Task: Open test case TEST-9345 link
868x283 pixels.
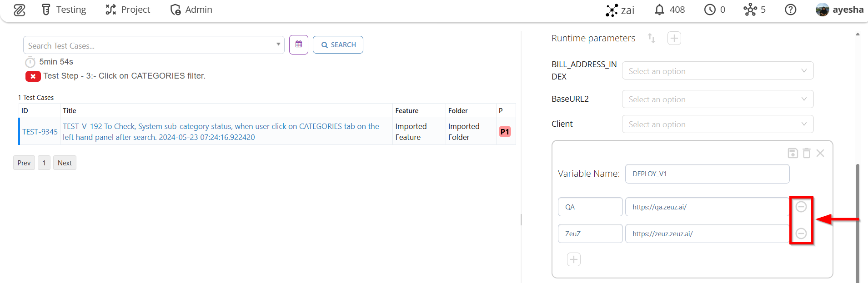Action: point(40,132)
